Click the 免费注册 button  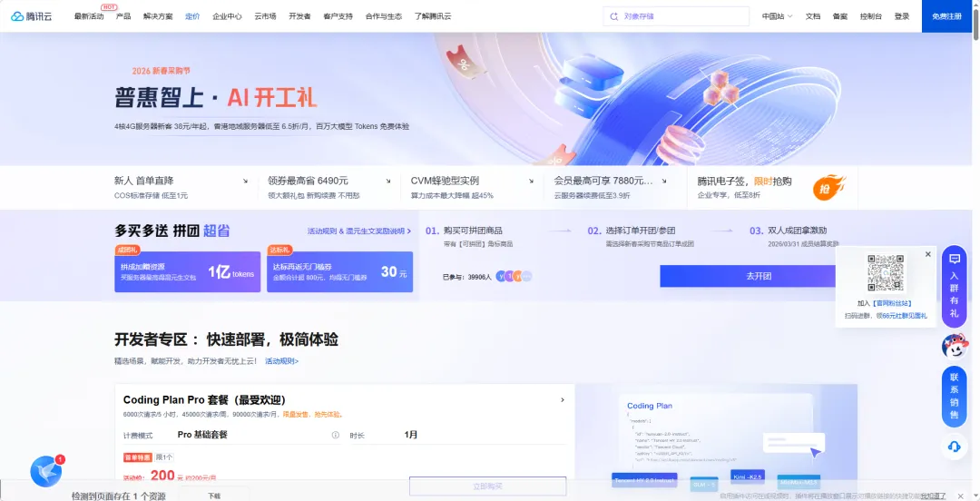[x=946, y=16]
